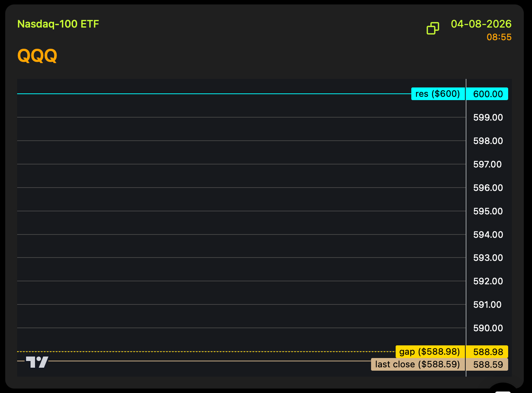Click the yellow 588.98 price tag
The image size is (532, 393).
click(487, 352)
